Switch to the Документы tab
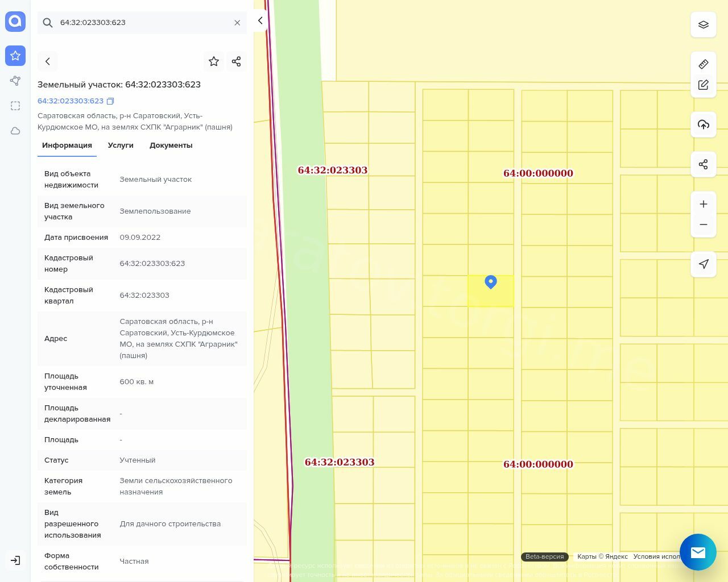The width and height of the screenshot is (728, 582). [171, 145]
